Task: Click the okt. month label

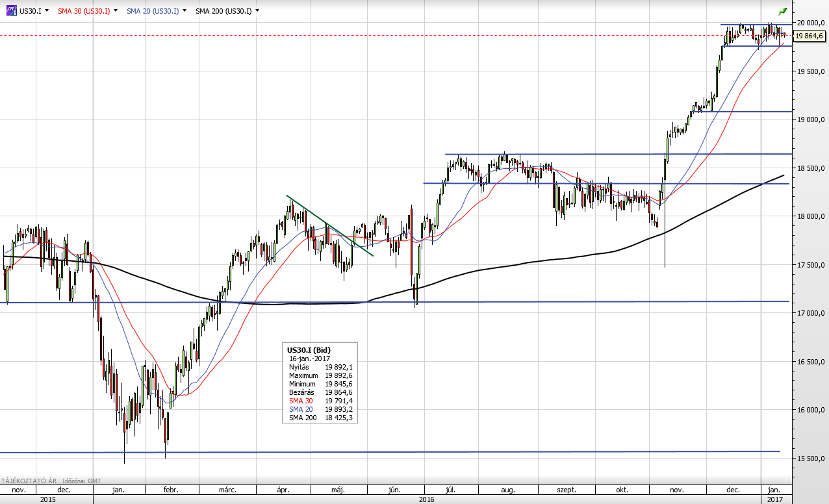Action: [621, 490]
